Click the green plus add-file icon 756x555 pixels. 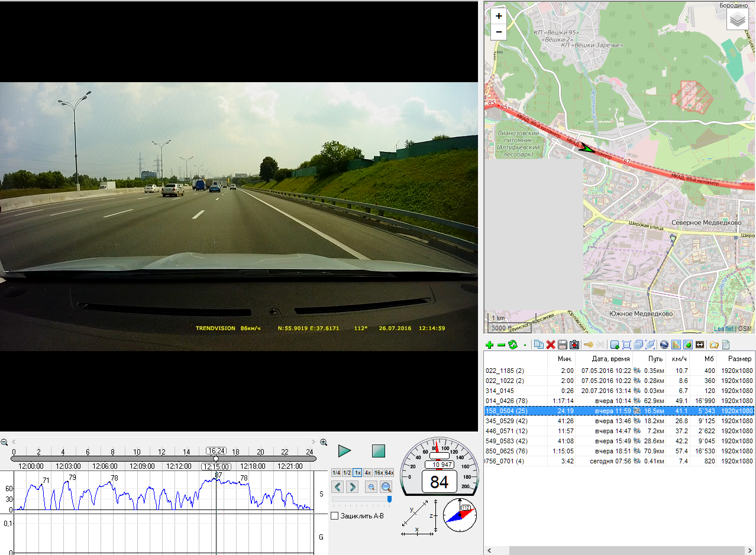click(489, 345)
